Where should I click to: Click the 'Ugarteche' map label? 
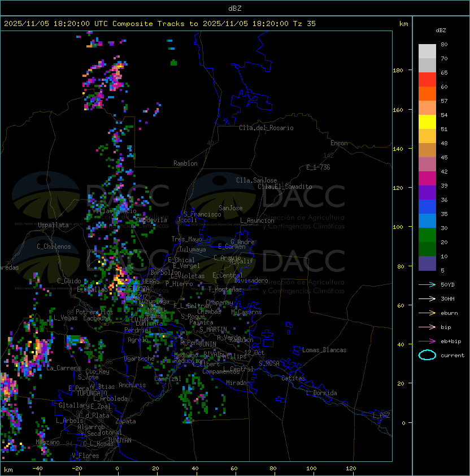pyautogui.click(x=140, y=358)
